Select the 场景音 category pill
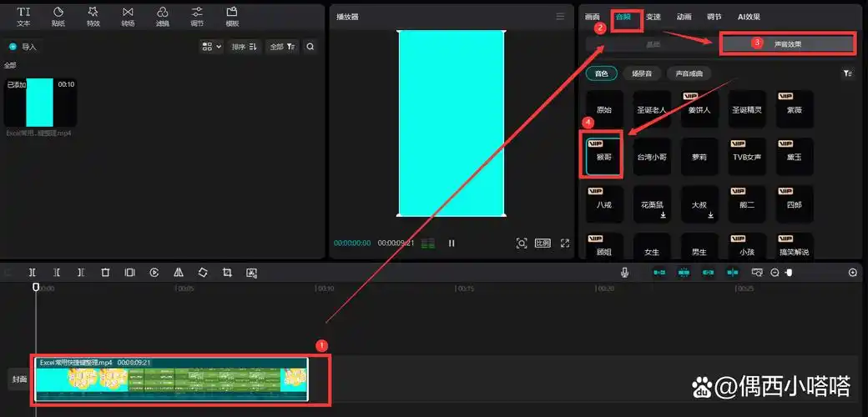 point(641,73)
